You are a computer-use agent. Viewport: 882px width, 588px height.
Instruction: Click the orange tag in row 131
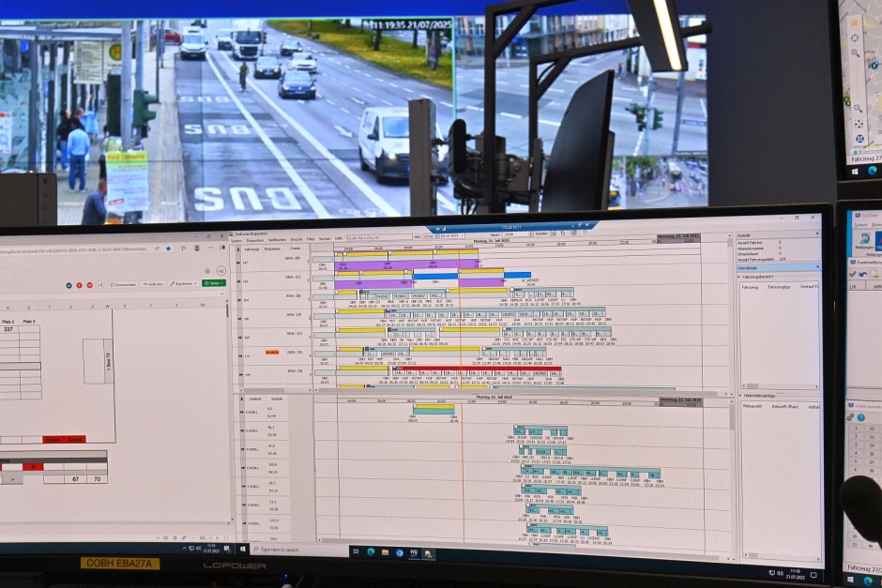(272, 352)
